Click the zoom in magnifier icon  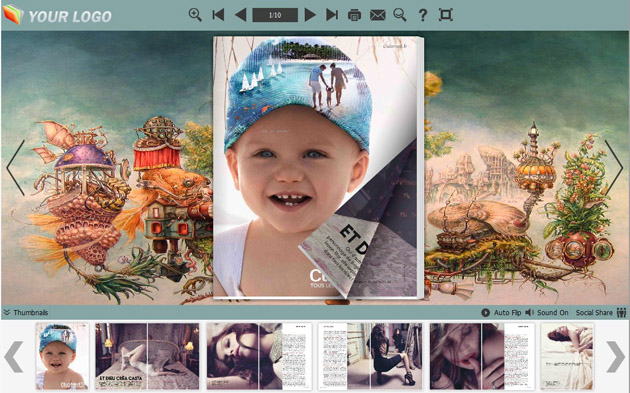pos(195,15)
